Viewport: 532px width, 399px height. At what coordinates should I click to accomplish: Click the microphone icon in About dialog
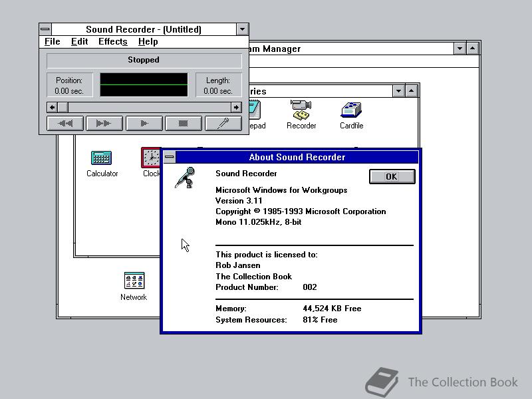point(186,178)
